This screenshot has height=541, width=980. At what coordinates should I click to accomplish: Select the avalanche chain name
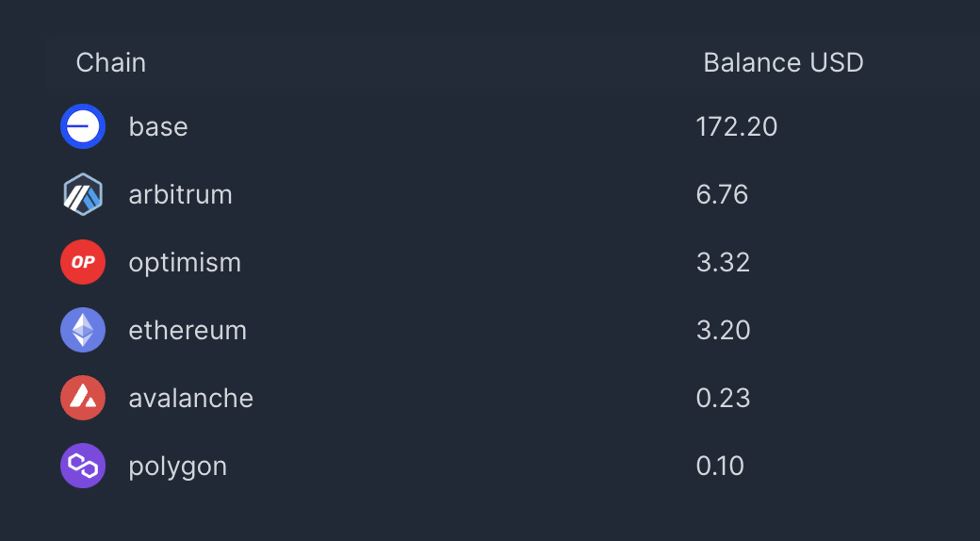tap(191, 398)
